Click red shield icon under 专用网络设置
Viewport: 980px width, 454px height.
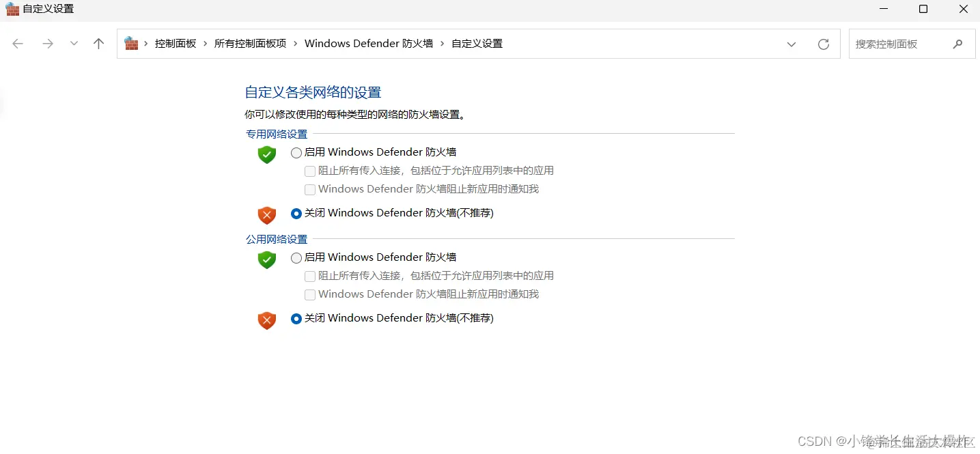(x=266, y=215)
